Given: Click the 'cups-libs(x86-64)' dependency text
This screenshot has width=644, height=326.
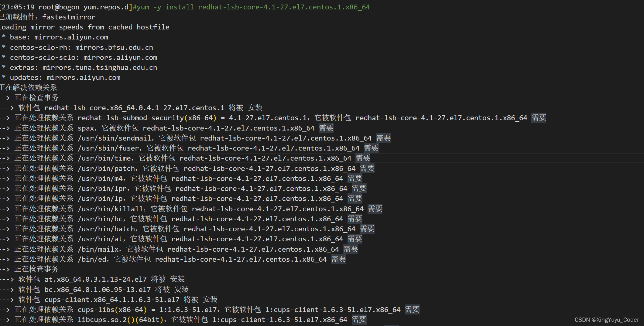Looking at the screenshot, I should pos(112,310).
